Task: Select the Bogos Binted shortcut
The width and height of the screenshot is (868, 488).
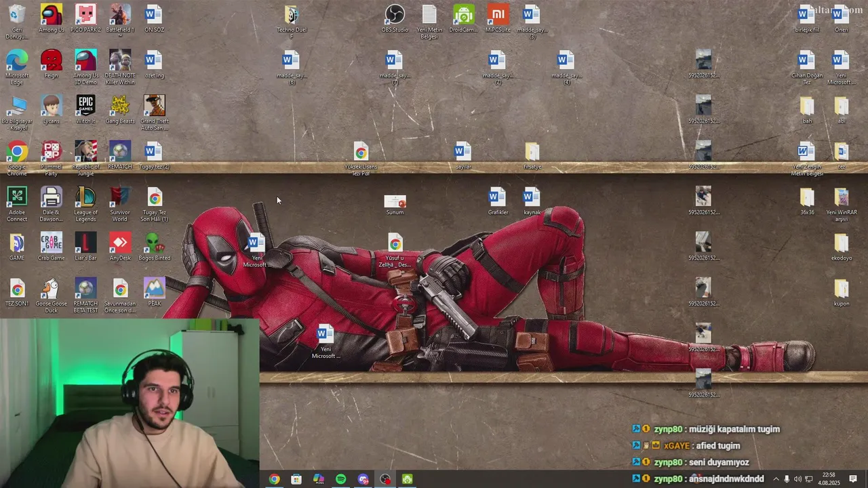Action: [154, 247]
